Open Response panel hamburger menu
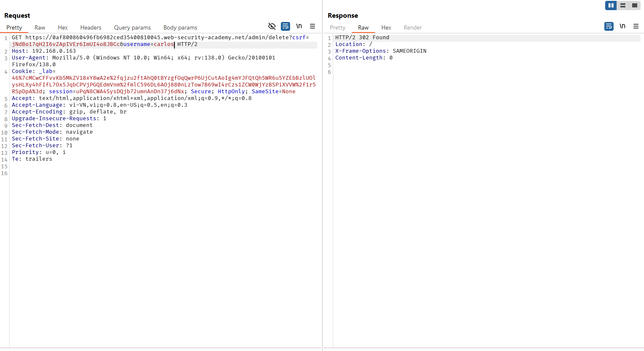Screen dimensions: 644x351 coord(636,26)
